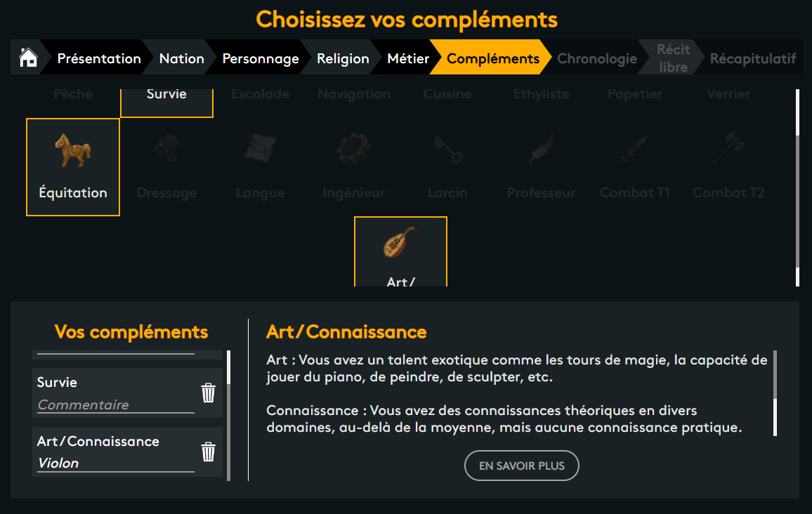Toggle the Art/Connaissance lute tile
The height and width of the screenshot is (514, 812).
[401, 251]
